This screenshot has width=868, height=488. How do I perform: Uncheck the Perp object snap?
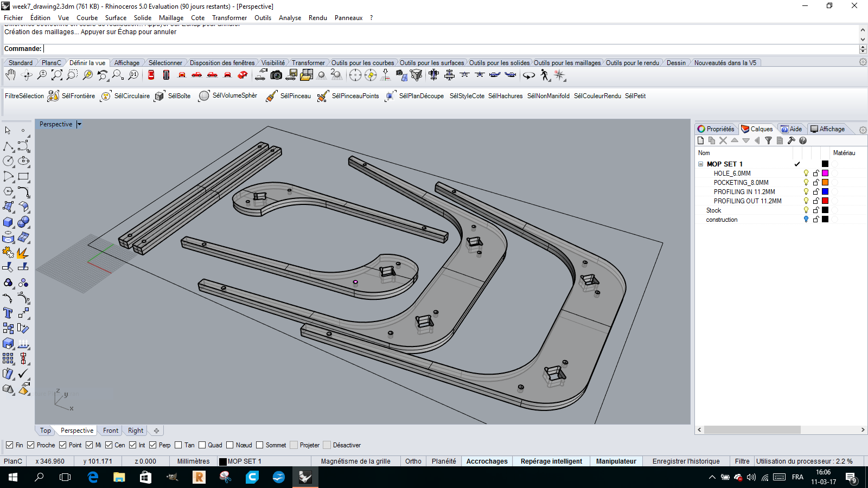pyautogui.click(x=153, y=445)
